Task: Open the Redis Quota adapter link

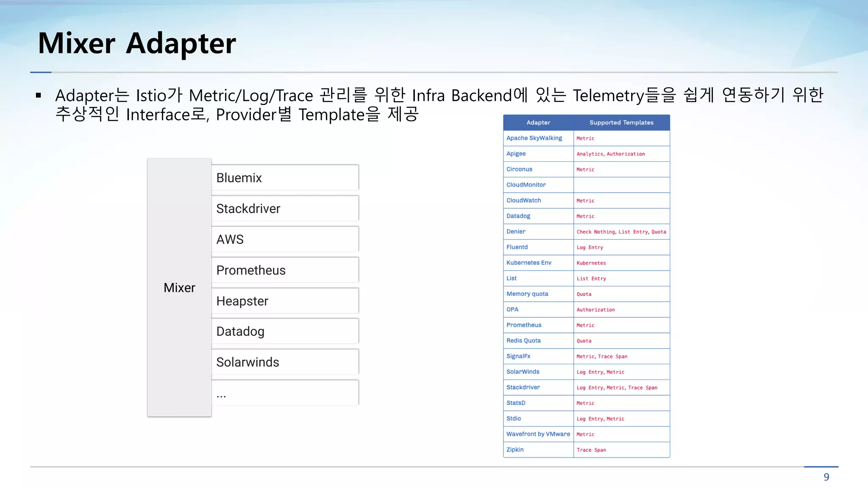Action: pyautogui.click(x=523, y=341)
